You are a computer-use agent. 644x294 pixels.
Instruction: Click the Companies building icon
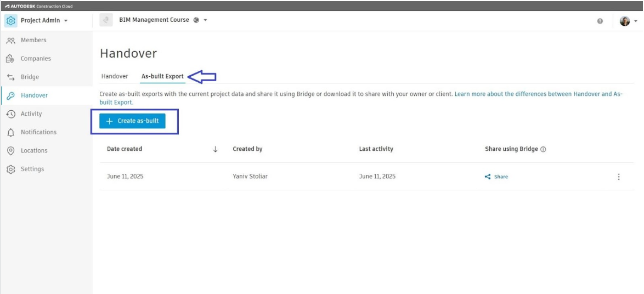pos(10,59)
